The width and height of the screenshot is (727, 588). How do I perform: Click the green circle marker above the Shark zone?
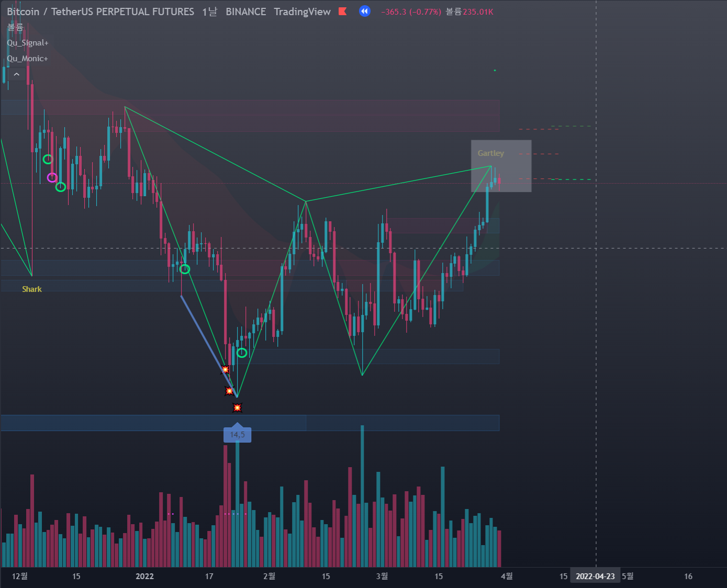(185, 269)
